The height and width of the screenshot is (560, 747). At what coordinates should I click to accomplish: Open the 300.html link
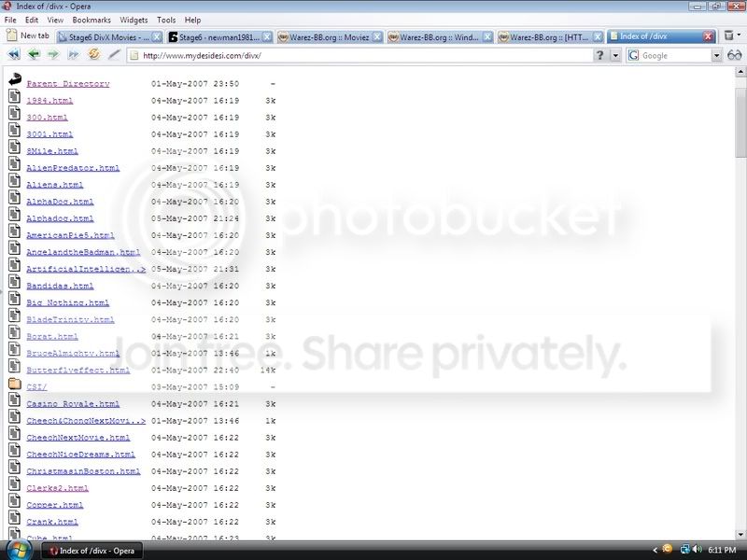(48, 118)
